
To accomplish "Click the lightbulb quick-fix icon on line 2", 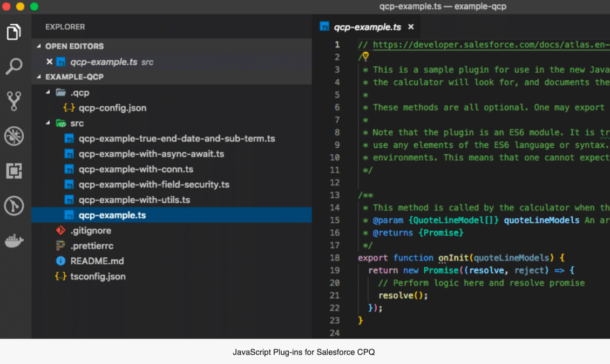I will click(365, 57).
